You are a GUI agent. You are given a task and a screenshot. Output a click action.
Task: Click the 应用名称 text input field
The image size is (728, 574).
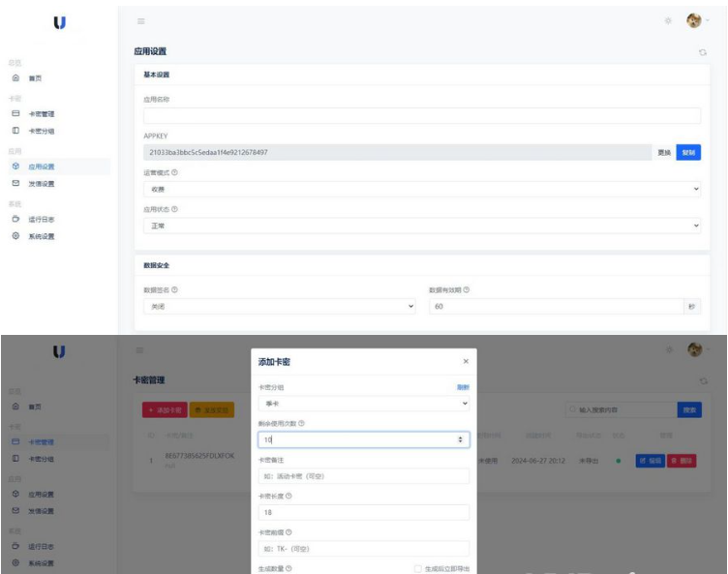tap(416, 116)
